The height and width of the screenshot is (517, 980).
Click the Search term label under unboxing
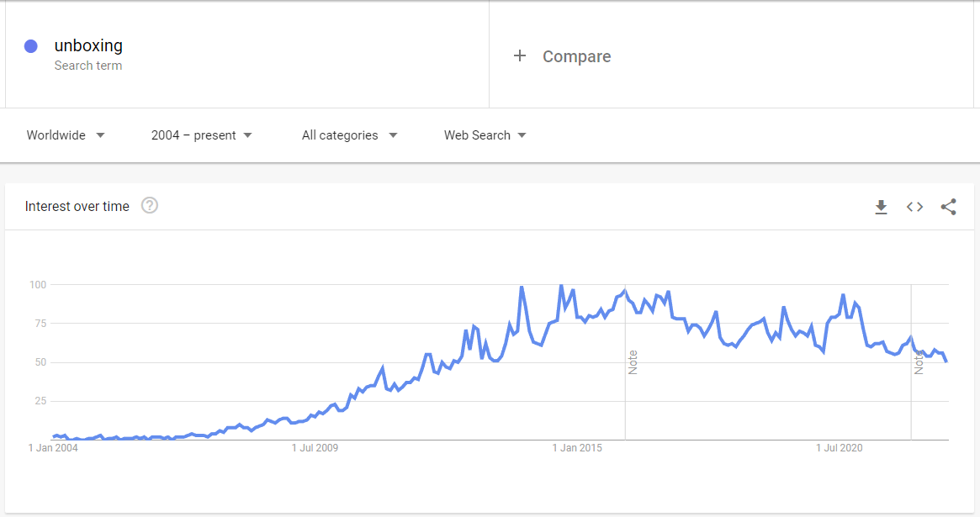tap(88, 65)
